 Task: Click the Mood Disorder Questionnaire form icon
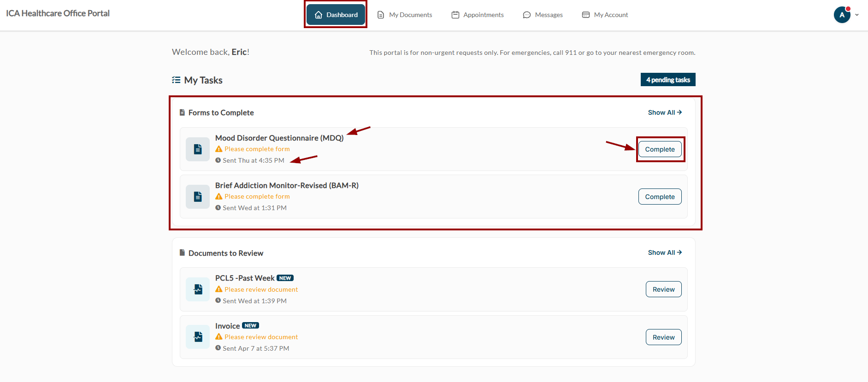198,149
